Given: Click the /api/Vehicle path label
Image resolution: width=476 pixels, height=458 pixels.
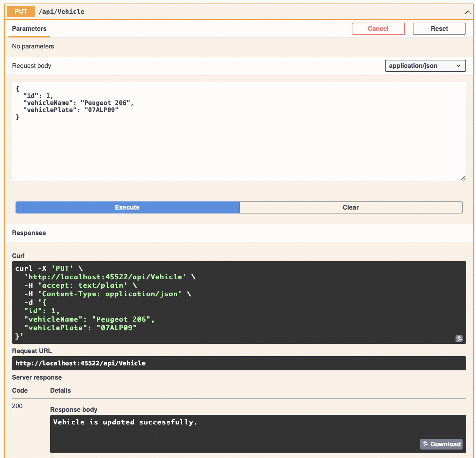Looking at the screenshot, I should point(61,11).
